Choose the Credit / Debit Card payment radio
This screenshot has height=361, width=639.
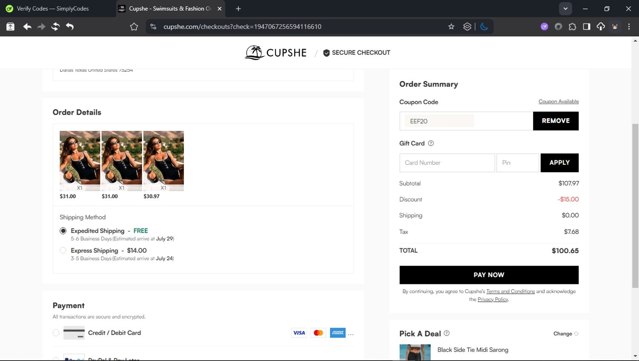(x=56, y=333)
